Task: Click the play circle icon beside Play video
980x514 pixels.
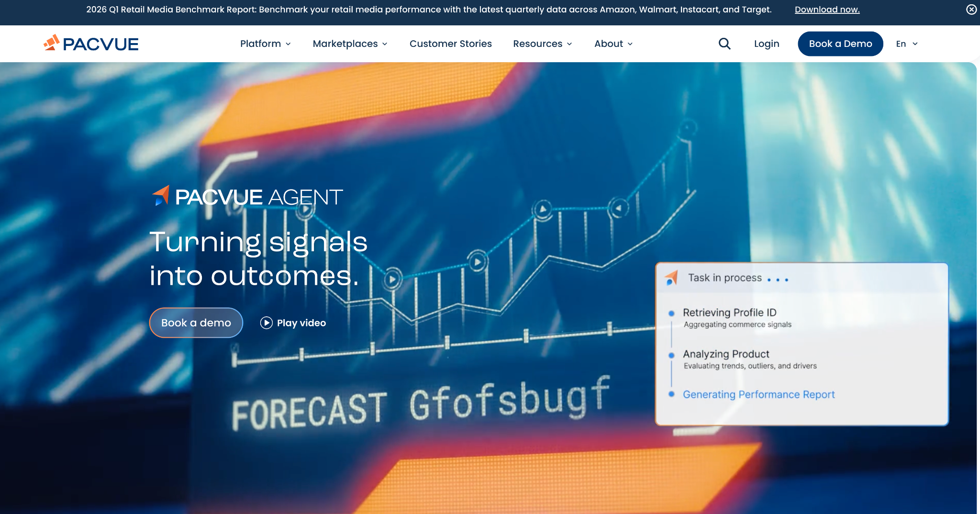Action: point(267,323)
